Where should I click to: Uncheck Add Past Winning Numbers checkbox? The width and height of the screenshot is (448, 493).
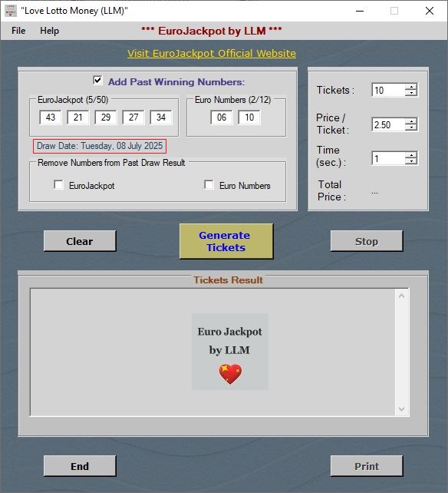[97, 80]
